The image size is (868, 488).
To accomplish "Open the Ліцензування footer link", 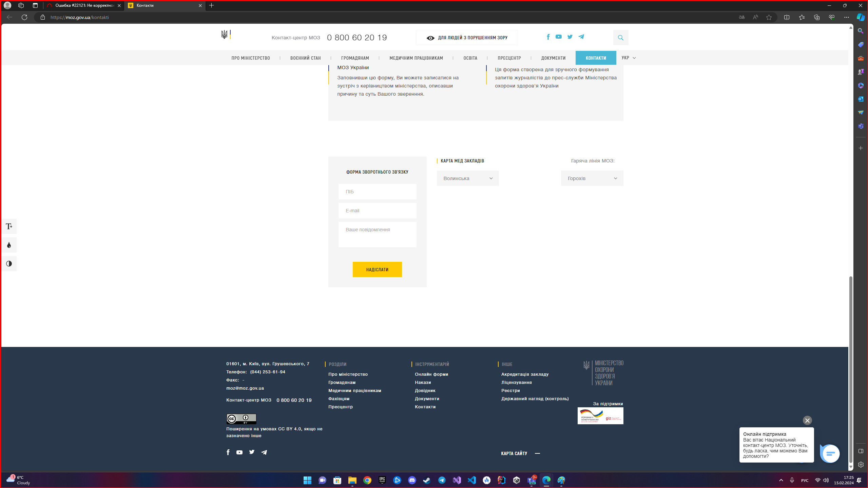I will tap(516, 382).
